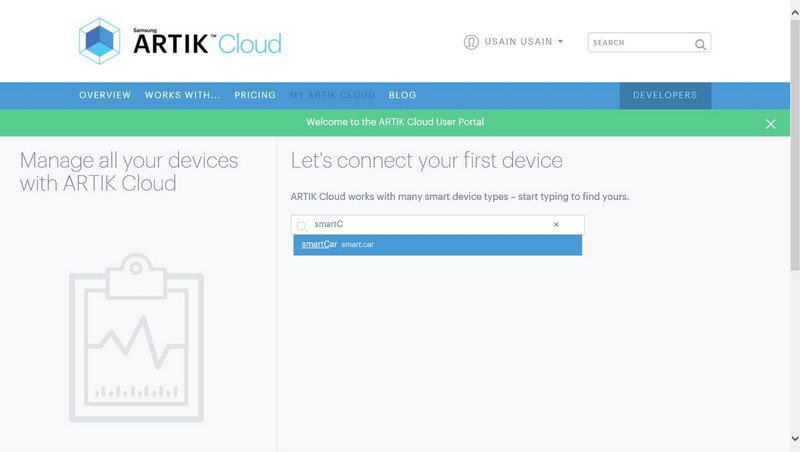Image resolution: width=800 pixels, height=452 pixels.
Task: Click the 'Welcome to the ARTIK Cloud User Portal' text
Action: (x=395, y=122)
